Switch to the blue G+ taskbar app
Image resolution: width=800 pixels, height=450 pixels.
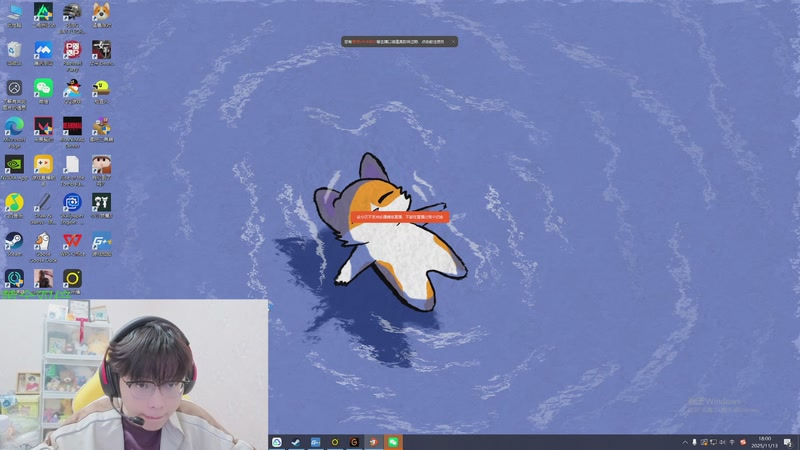click(x=315, y=442)
